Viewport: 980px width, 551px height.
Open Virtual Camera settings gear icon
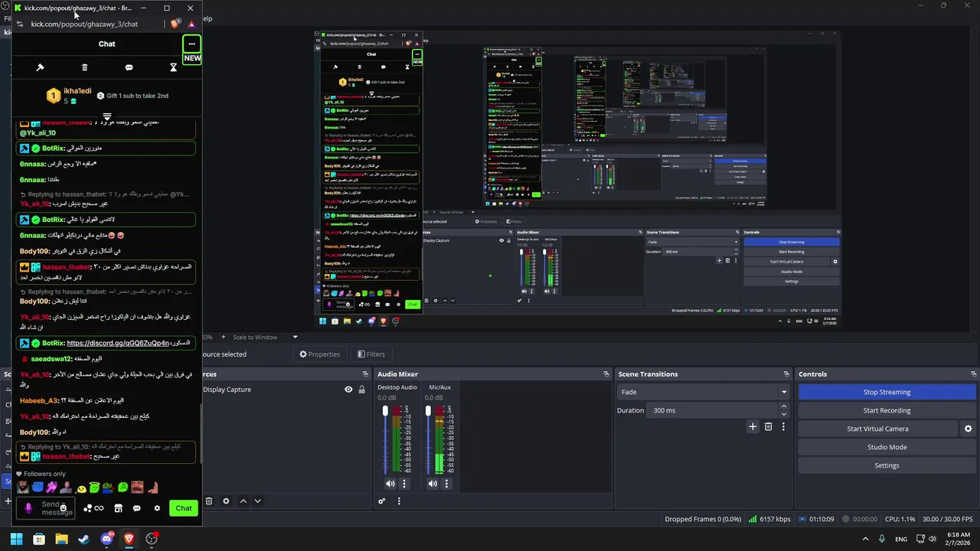(x=968, y=429)
